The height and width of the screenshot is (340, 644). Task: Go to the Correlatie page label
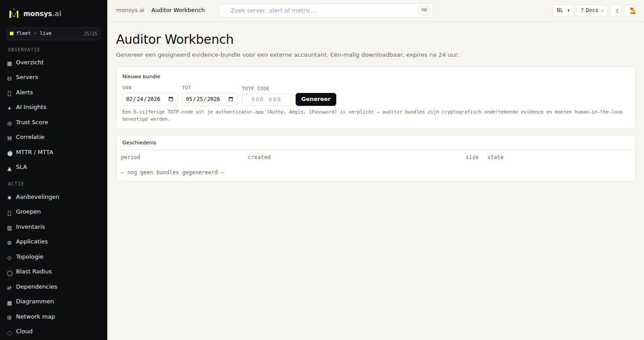[x=30, y=137]
